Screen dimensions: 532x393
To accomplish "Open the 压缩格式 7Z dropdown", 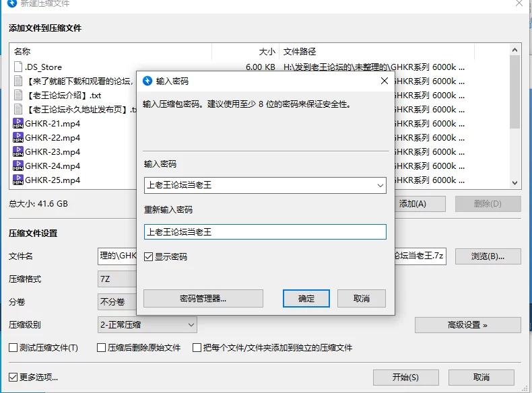I will (117, 279).
